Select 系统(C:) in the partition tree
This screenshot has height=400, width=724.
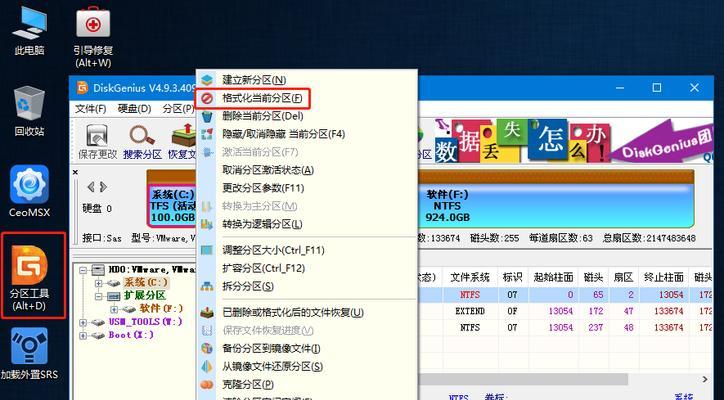tap(146, 282)
